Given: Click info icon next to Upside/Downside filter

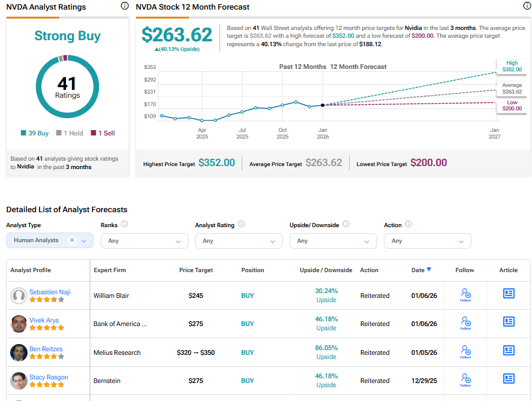Looking at the screenshot, I should point(346,225).
